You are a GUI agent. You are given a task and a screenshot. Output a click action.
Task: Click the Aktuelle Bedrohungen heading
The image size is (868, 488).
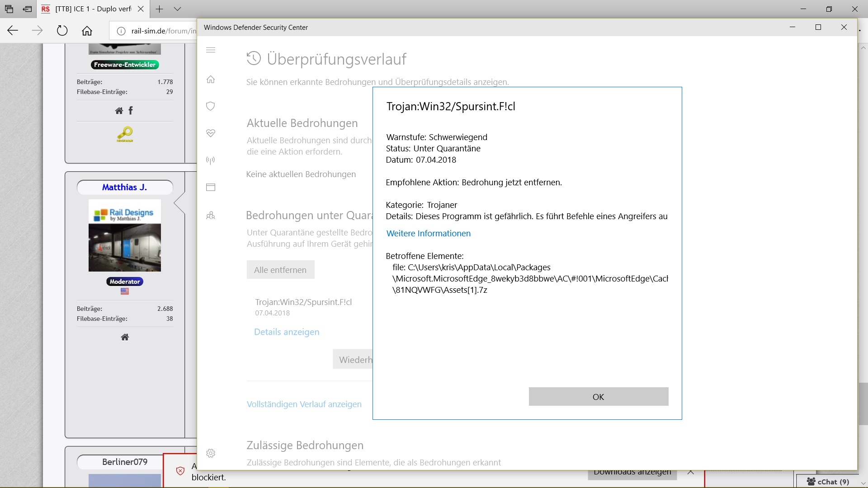click(302, 123)
